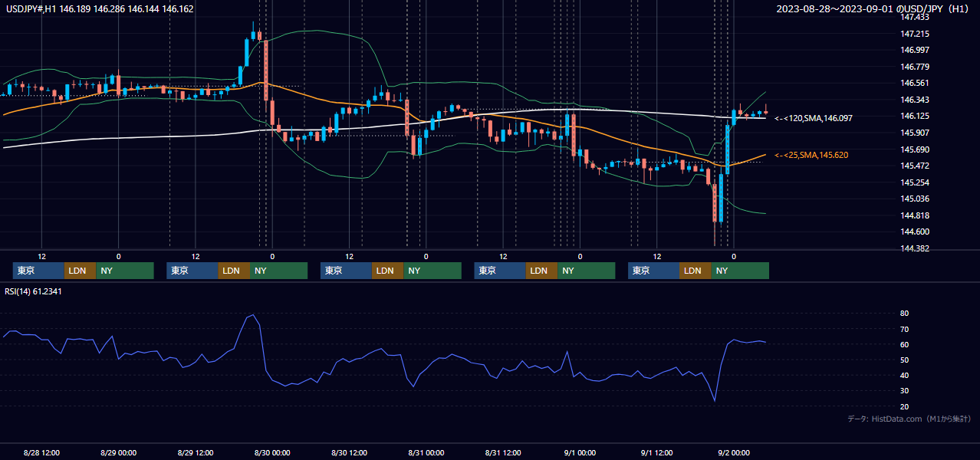Click the 145.254 price axis label
This screenshot has height=460, width=980.
point(916,183)
